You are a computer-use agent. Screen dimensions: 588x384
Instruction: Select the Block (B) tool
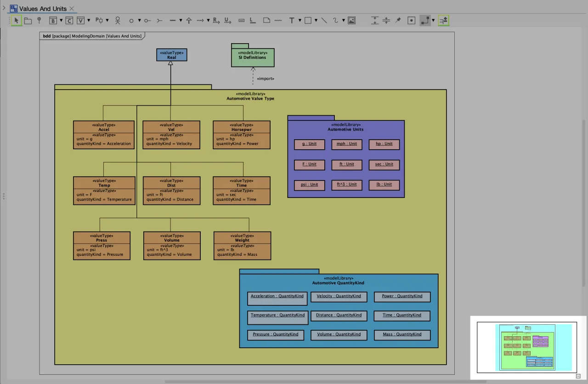pyautogui.click(x=53, y=21)
